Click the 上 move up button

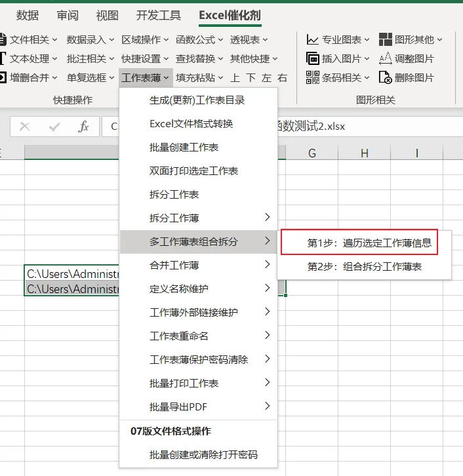pos(235,78)
